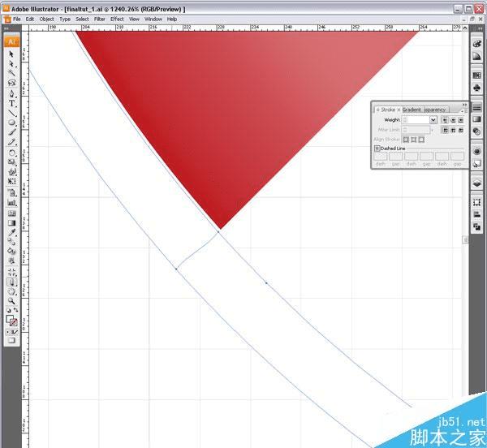Screen dimensions: 487x448
Task: Select the Paintbrush tool
Action: click(x=11, y=132)
